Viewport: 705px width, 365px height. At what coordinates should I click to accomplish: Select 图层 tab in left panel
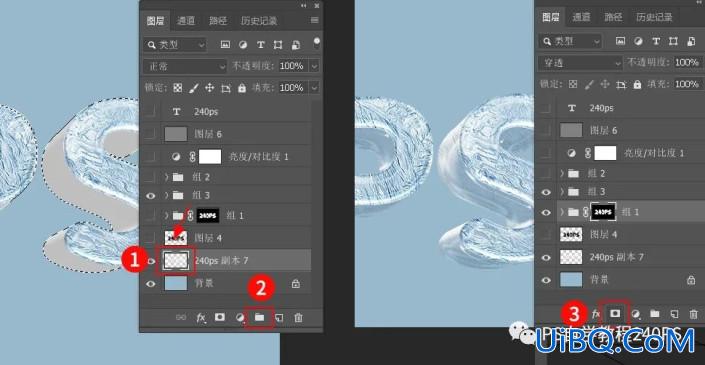click(x=155, y=21)
